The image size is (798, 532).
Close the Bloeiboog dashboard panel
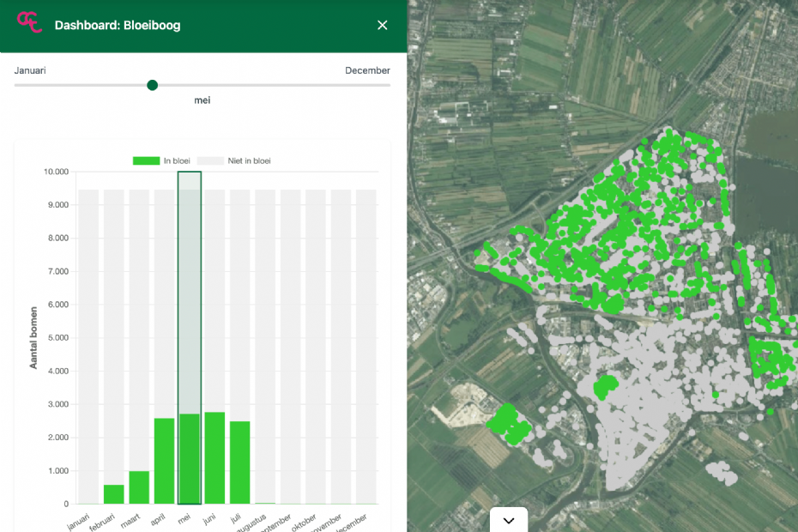coord(383,25)
